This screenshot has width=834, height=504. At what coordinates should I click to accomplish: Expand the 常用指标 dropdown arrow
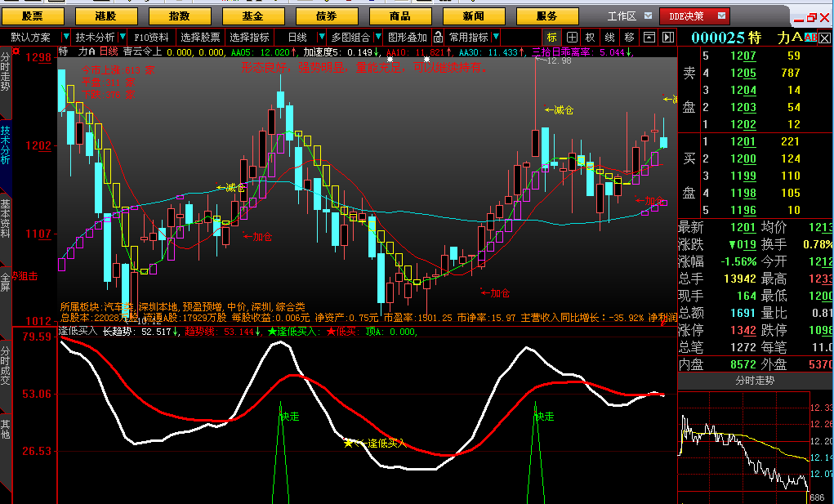(x=496, y=38)
